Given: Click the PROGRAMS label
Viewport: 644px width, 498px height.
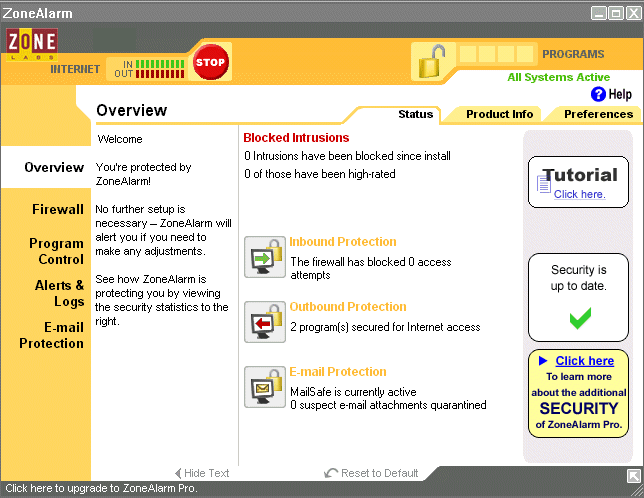Looking at the screenshot, I should click(573, 54).
